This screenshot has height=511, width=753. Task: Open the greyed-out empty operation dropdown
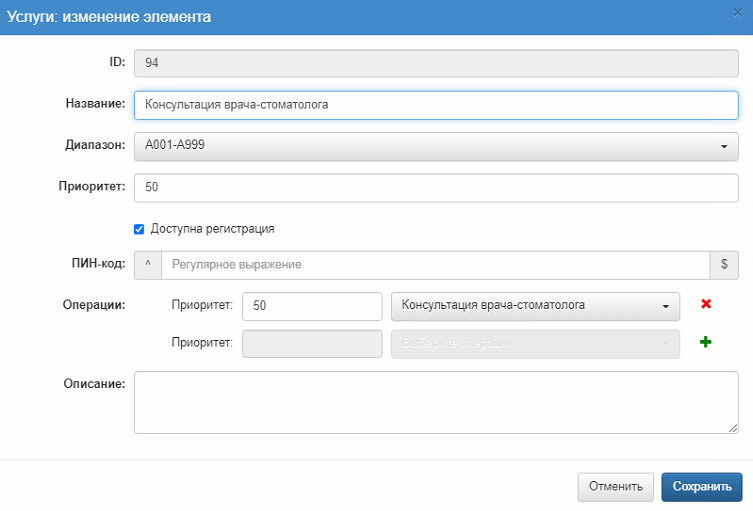tap(536, 343)
